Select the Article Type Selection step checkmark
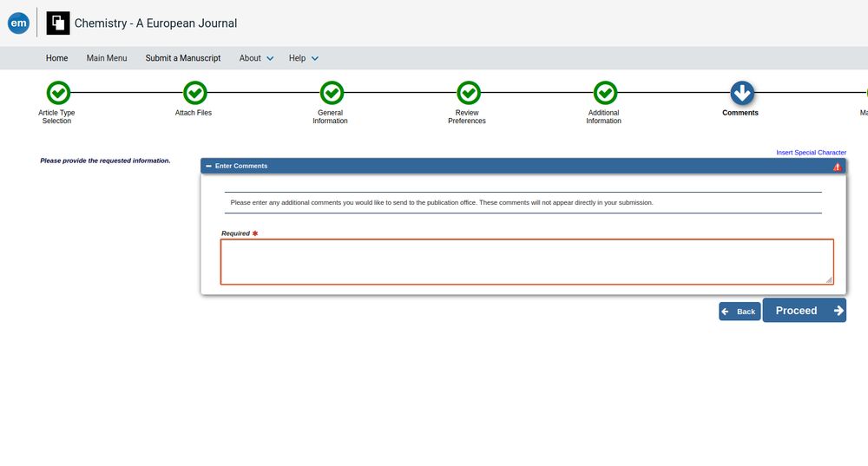This screenshot has height=466, width=868. coord(58,93)
